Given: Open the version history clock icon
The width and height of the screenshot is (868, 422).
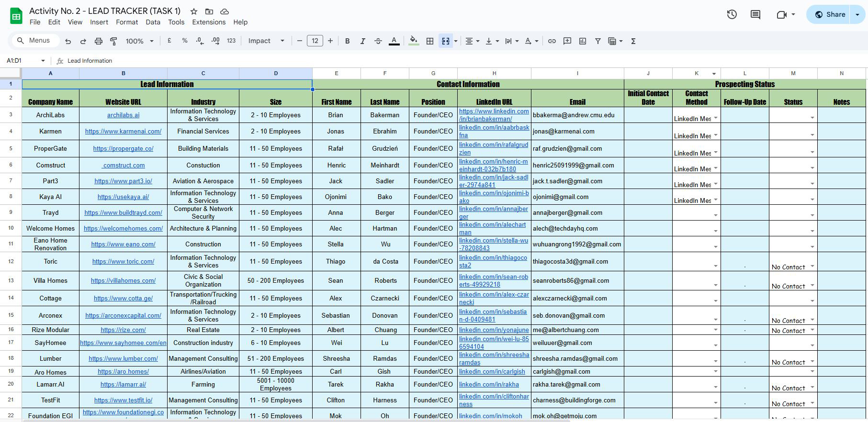Looking at the screenshot, I should [732, 14].
